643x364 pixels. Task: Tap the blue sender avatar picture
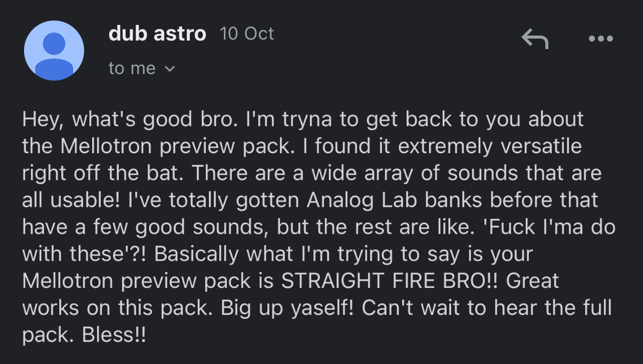pyautogui.click(x=54, y=51)
